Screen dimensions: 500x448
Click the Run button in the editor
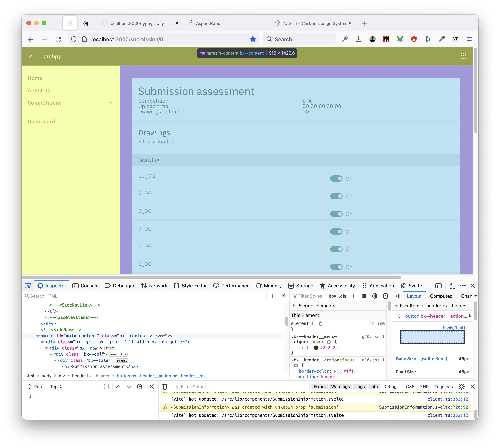tap(35, 386)
